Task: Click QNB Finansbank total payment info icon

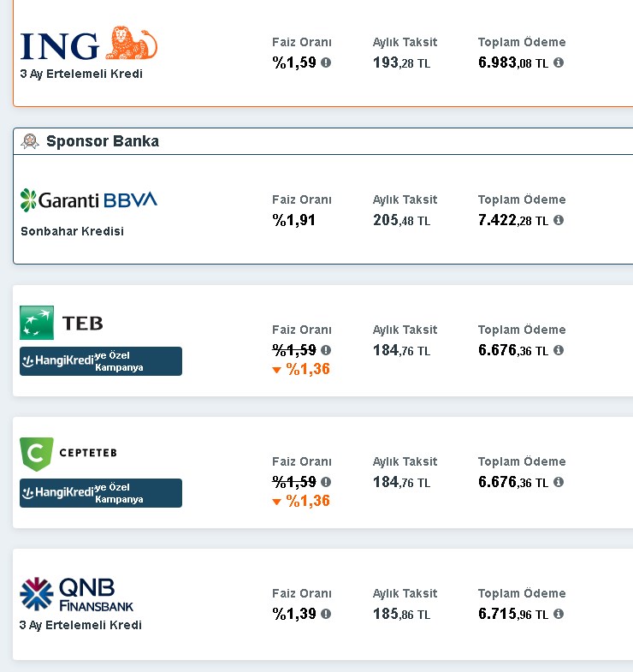Action: (559, 614)
